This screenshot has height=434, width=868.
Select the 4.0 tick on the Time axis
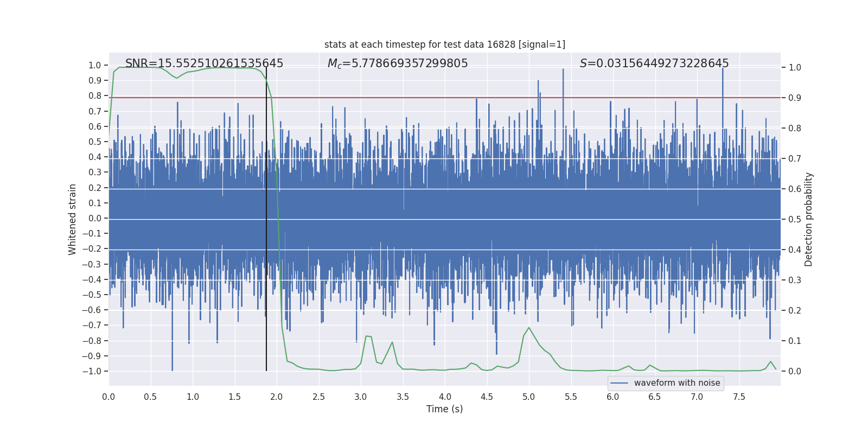pyautogui.click(x=445, y=397)
